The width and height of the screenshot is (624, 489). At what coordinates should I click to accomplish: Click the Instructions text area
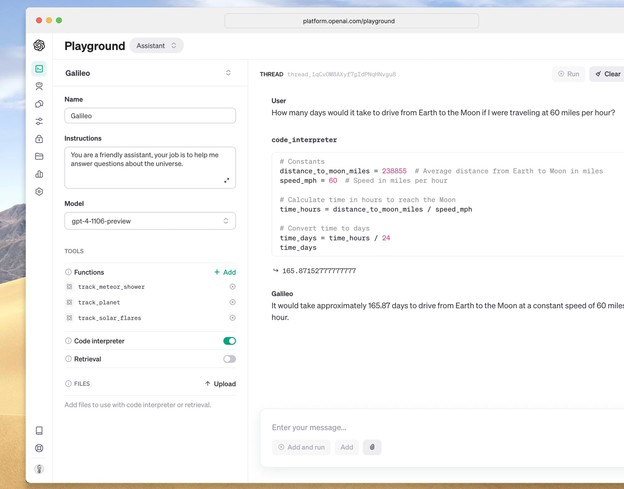pos(150,168)
